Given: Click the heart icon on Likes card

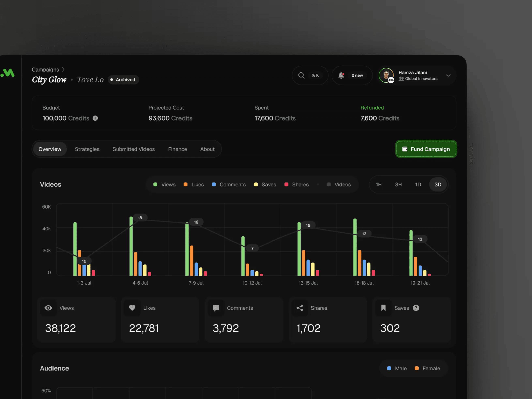Looking at the screenshot, I should point(132,308).
